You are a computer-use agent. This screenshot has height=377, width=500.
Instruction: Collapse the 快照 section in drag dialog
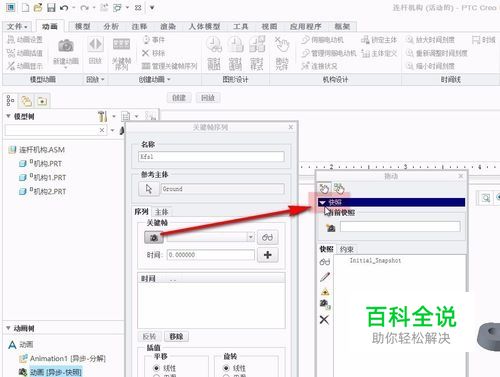point(322,202)
